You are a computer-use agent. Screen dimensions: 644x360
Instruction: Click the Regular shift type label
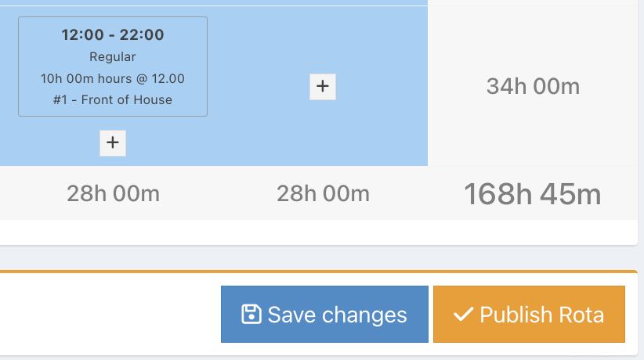113,56
